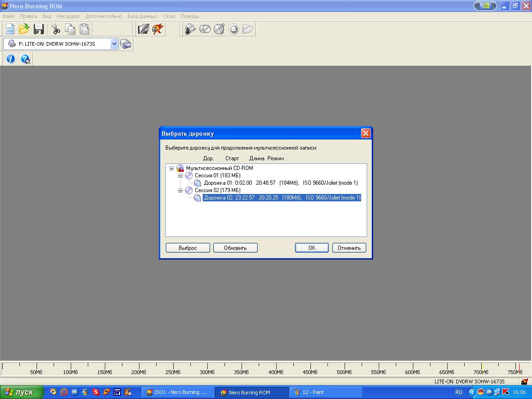This screenshot has height=399, width=532.
Task: Click the Nero icon in status bar
Action: click(x=525, y=381)
